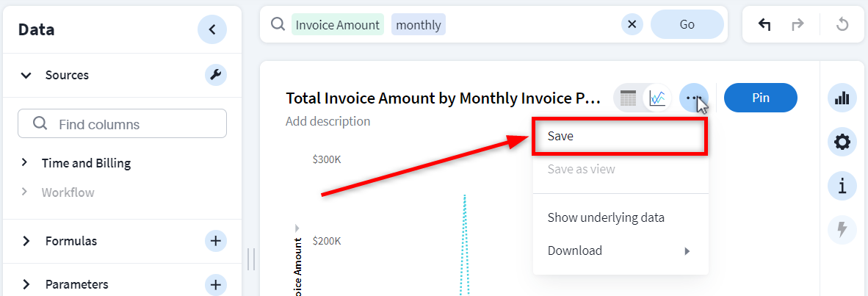Open Sources settings wrench icon
Image resolution: width=868 pixels, height=296 pixels.
tap(215, 74)
